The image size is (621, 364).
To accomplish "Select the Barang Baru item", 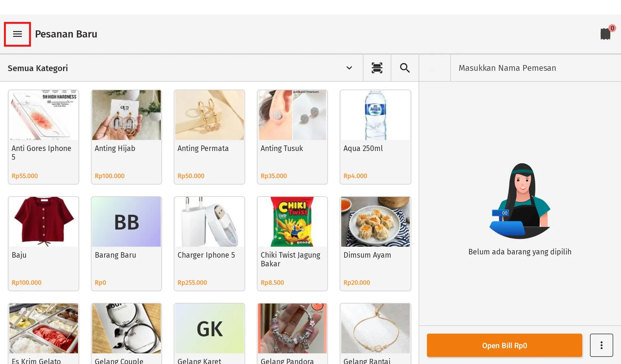I will coord(126,243).
